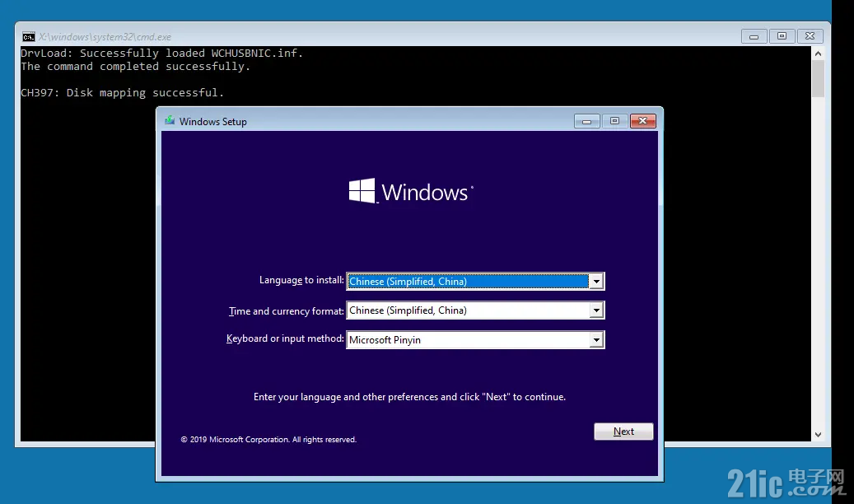Close the cmd.exe window

pyautogui.click(x=810, y=36)
